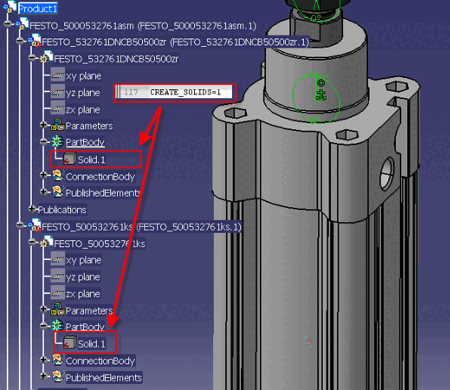Expand the Publications node
Screen dimensions: 450x390
point(32,209)
